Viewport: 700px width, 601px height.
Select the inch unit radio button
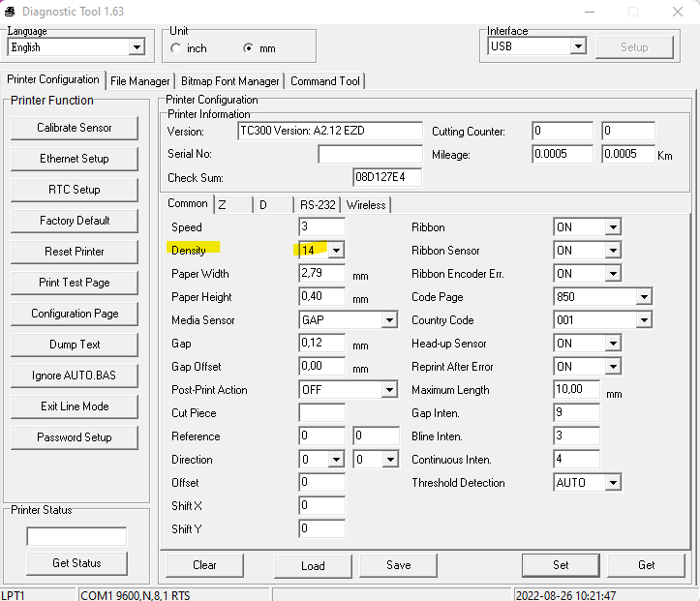click(x=176, y=48)
